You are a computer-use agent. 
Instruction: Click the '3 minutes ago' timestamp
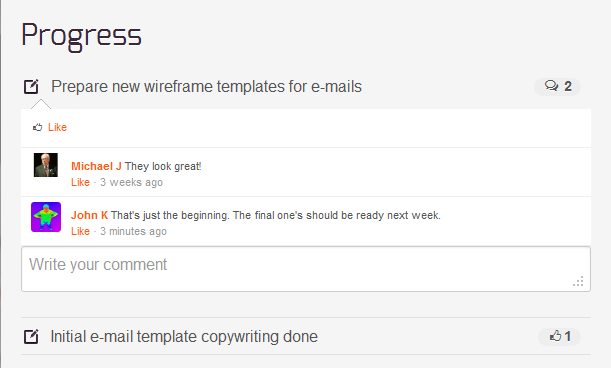[133, 231]
